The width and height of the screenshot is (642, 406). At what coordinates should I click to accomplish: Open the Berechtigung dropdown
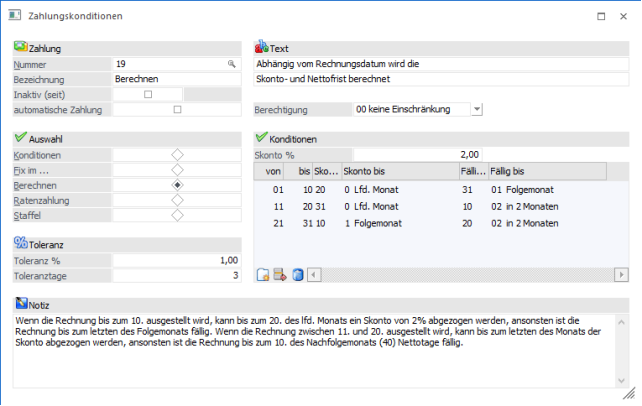[476, 109]
